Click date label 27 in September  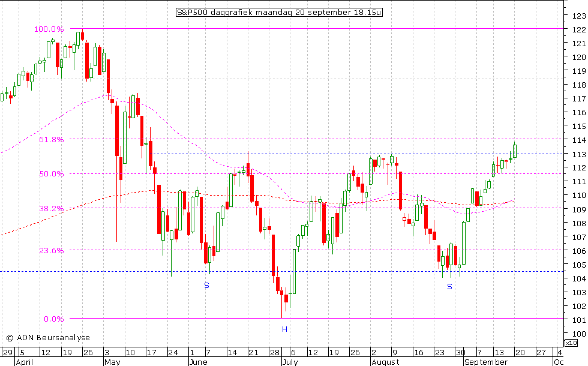click(x=541, y=353)
